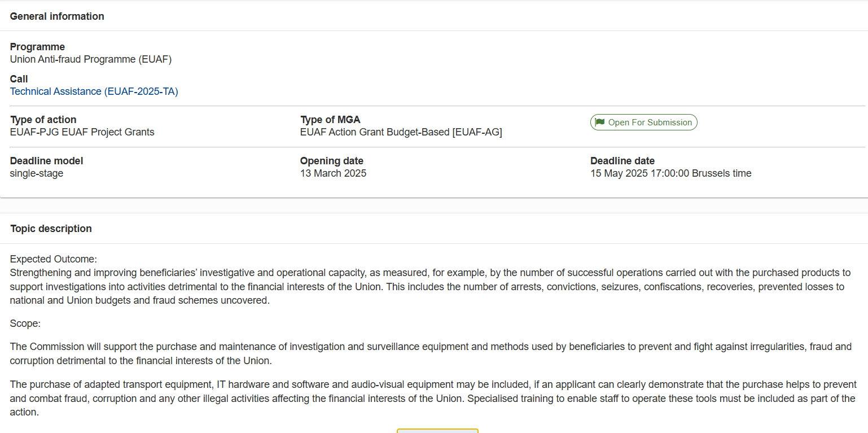Click the Expected Outcome: heading text

tap(54, 259)
